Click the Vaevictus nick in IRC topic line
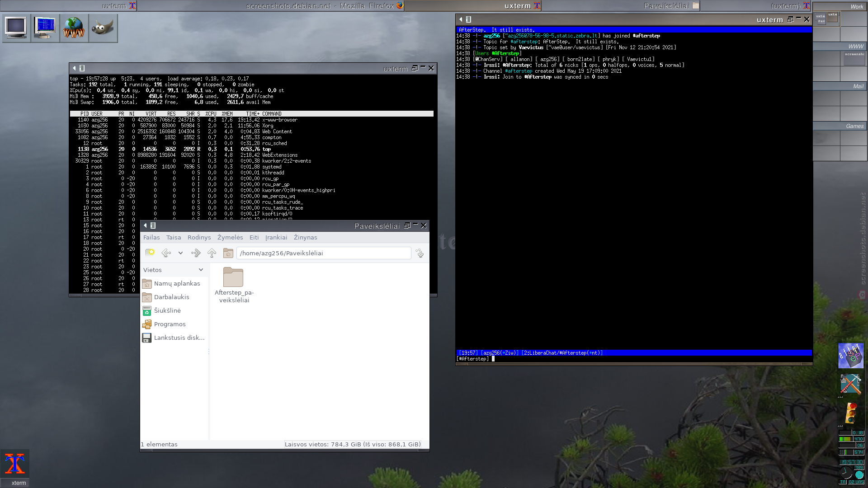This screenshot has width=868, height=488. click(x=531, y=47)
